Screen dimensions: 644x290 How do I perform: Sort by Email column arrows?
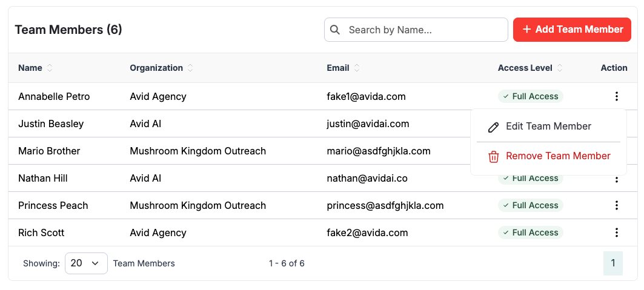pos(357,68)
